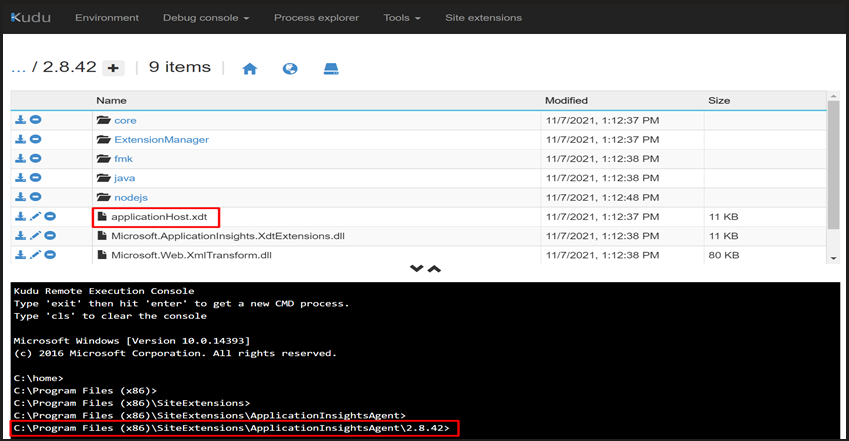The image size is (849, 441).
Task: Open the core folder
Action: click(x=125, y=120)
